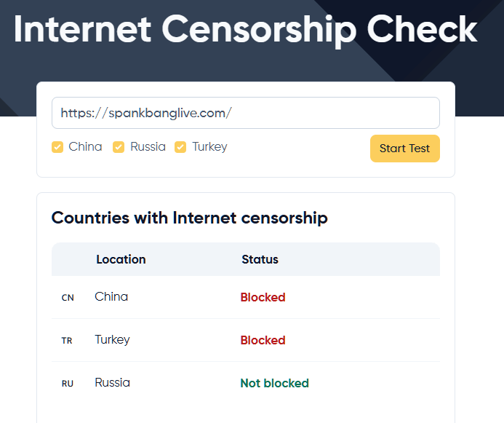Click Russia's green Not blocked status

[x=274, y=383]
